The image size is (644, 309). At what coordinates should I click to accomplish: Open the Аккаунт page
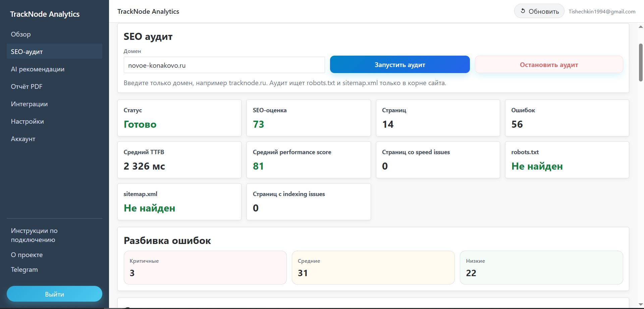pos(23,139)
